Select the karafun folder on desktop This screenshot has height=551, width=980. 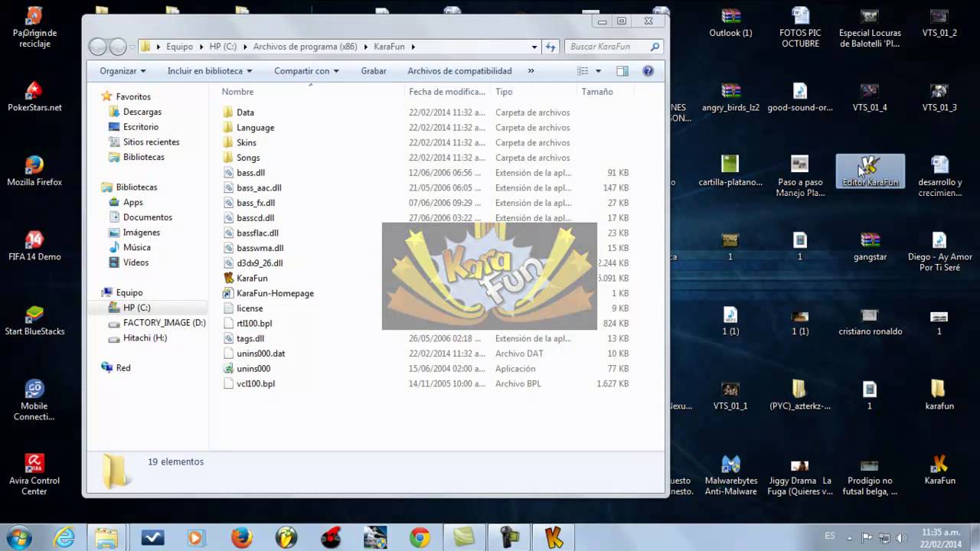939,394
